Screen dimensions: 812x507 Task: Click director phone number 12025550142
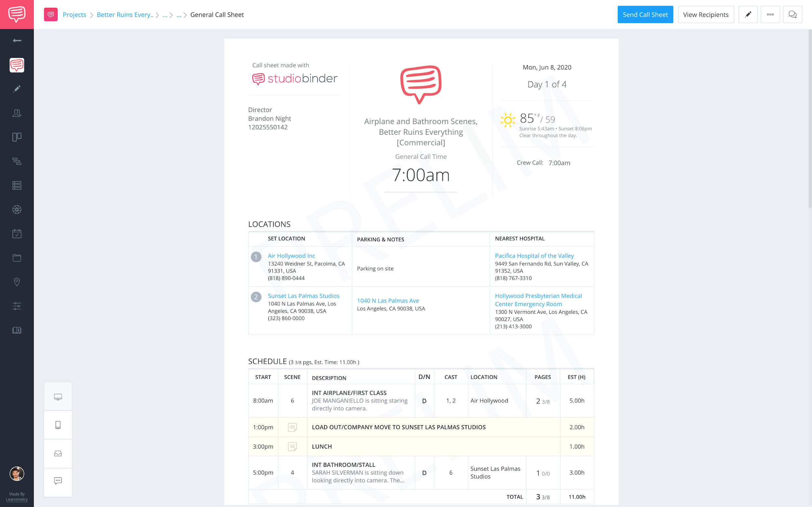coord(268,127)
